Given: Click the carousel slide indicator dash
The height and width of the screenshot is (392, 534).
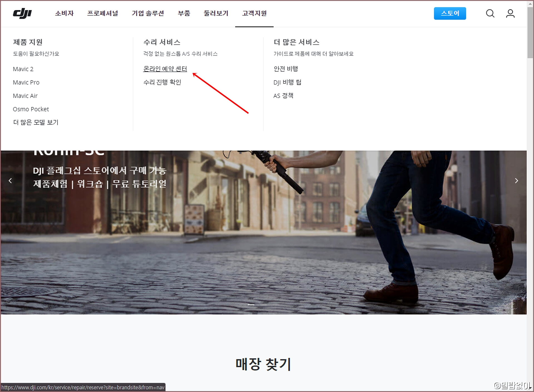Looking at the screenshot, I should (251, 305).
